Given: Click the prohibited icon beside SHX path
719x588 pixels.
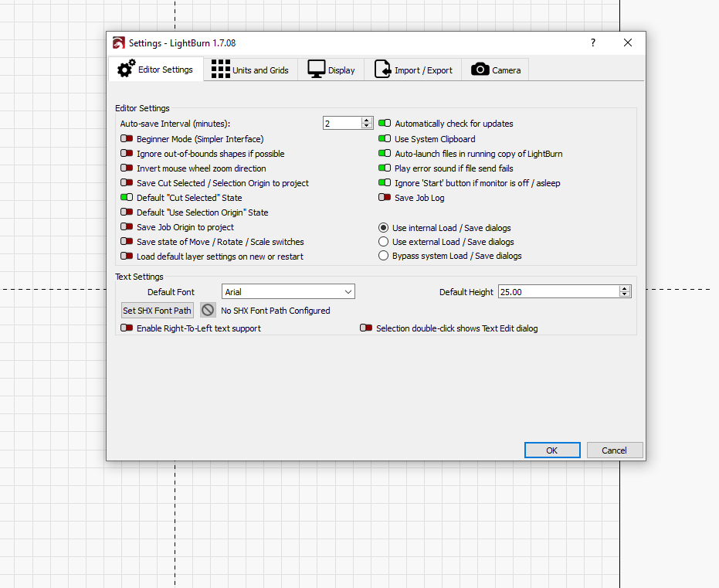Looking at the screenshot, I should click(x=208, y=310).
